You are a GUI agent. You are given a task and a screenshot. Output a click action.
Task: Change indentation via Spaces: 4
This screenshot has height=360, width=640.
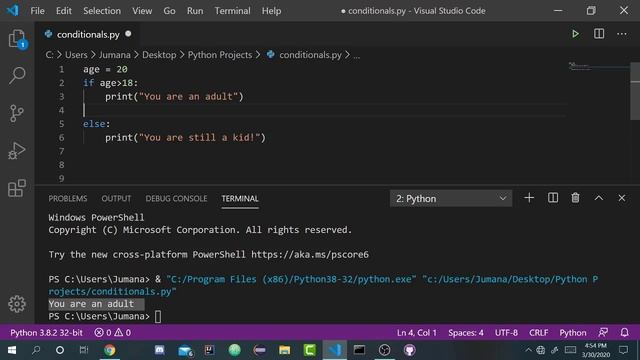(x=466, y=333)
